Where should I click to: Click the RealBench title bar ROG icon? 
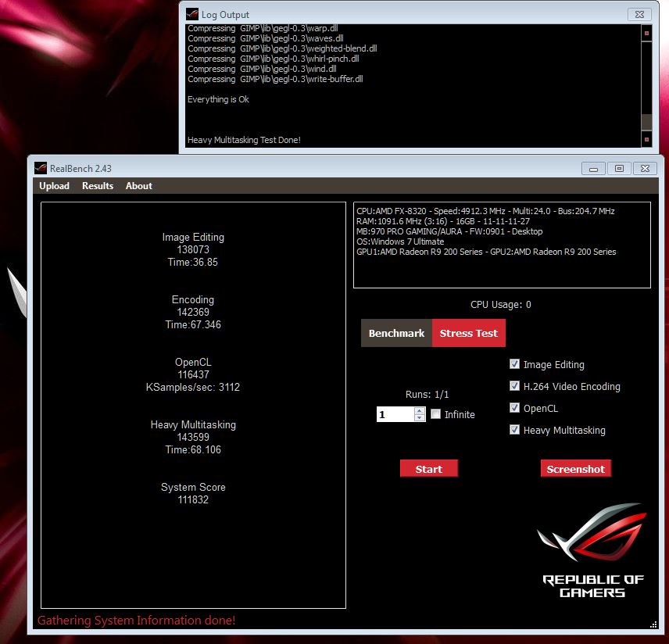pyautogui.click(x=41, y=168)
